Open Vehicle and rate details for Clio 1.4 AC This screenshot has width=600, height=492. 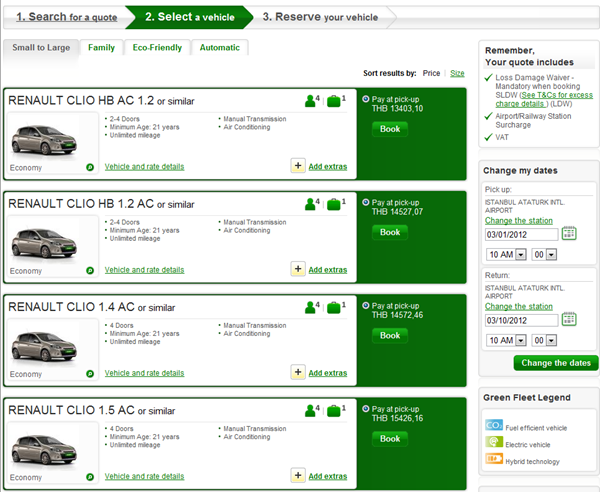point(145,373)
